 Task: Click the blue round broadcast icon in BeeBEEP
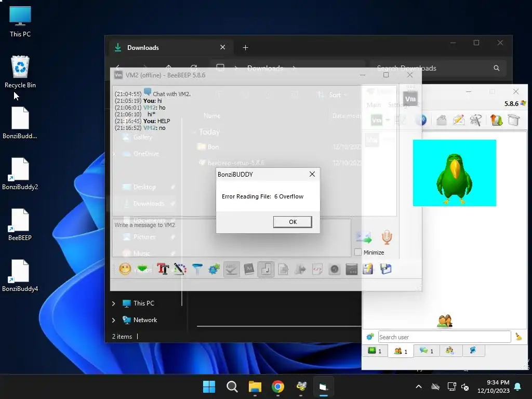tap(421, 120)
